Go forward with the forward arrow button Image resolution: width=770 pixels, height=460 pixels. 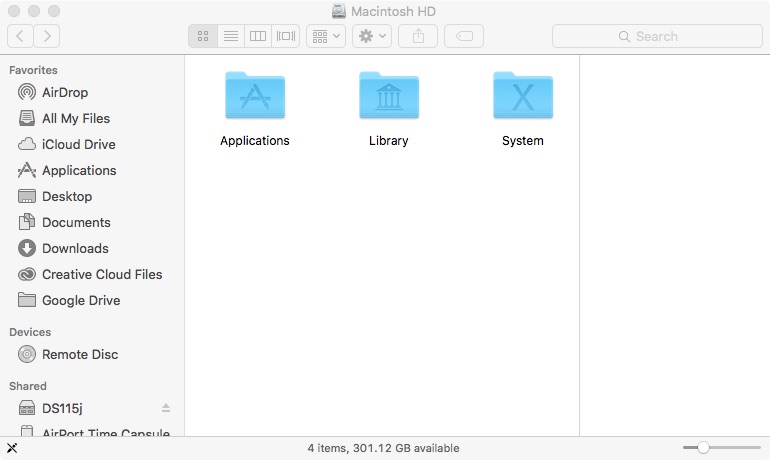(47, 36)
